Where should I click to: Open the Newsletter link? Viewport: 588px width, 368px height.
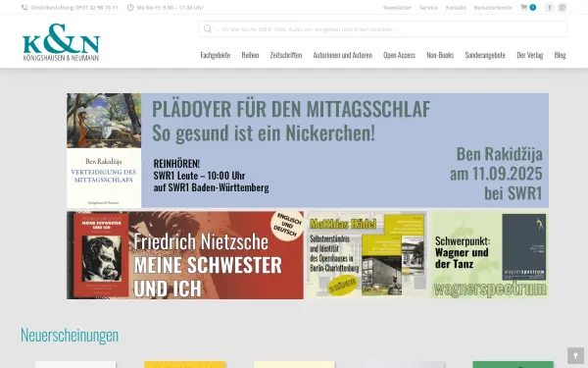[397, 8]
